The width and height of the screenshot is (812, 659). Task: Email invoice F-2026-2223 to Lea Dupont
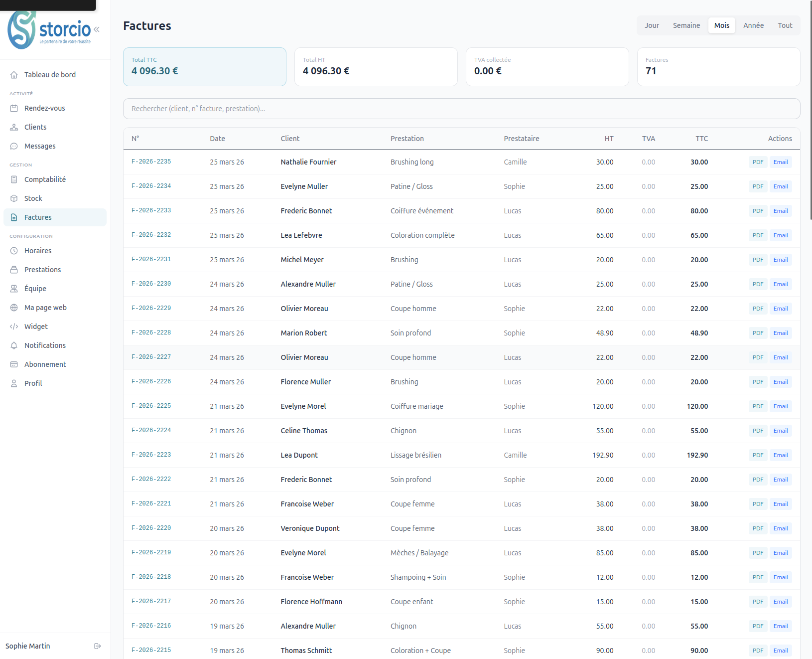(x=781, y=455)
